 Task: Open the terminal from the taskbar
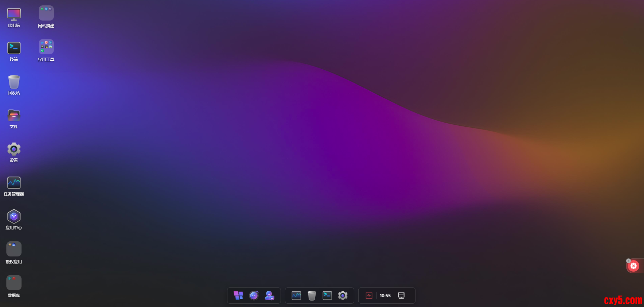(327, 295)
